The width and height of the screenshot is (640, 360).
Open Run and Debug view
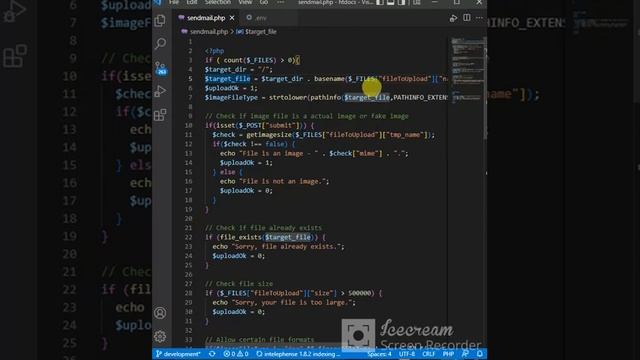pyautogui.click(x=160, y=91)
